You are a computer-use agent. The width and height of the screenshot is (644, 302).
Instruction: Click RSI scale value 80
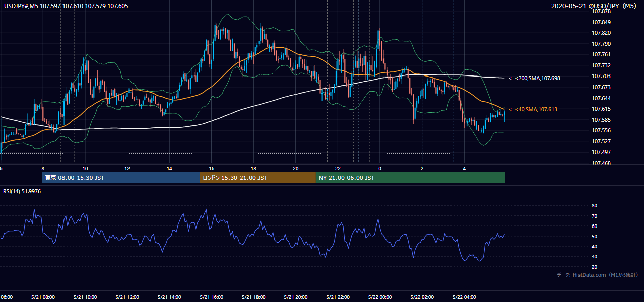click(594, 206)
